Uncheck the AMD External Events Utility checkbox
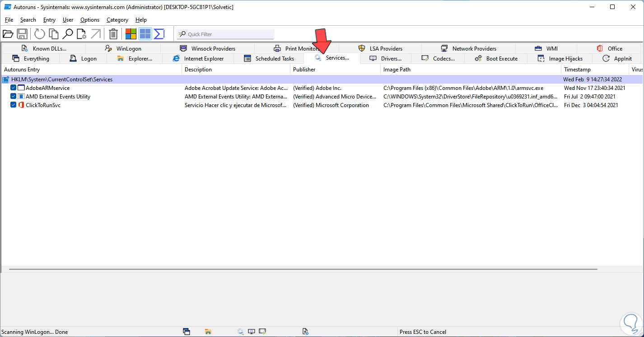The image size is (644, 337). pyautogui.click(x=14, y=97)
